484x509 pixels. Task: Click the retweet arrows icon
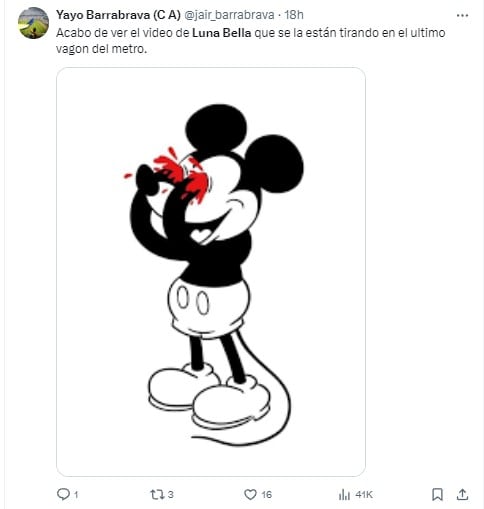click(x=156, y=494)
